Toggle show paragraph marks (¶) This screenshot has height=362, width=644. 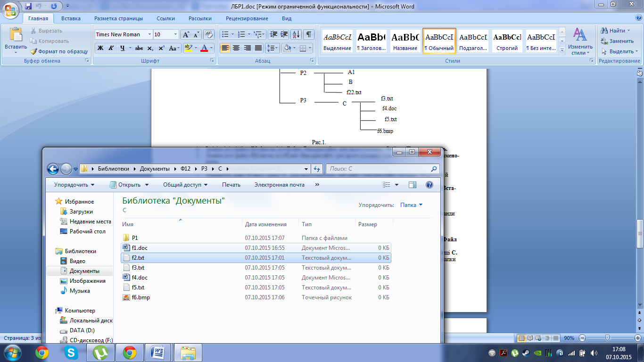click(308, 34)
